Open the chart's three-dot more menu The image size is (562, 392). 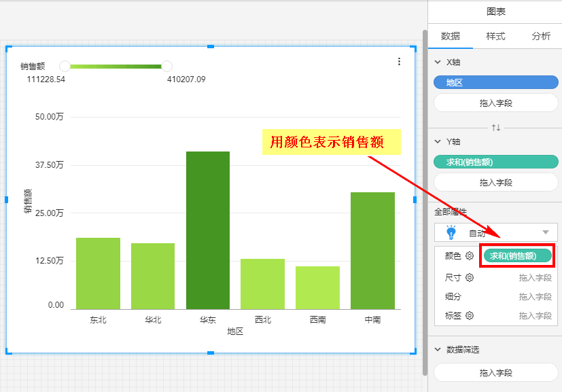[x=399, y=62]
